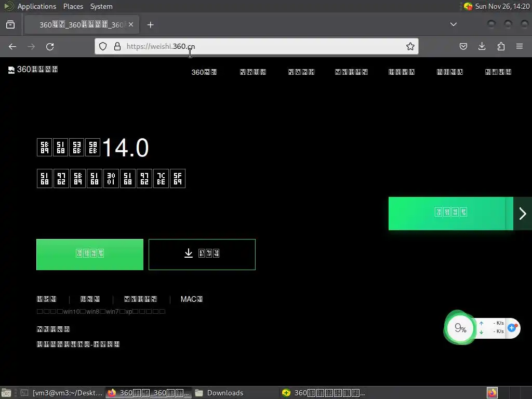Click the 360 tray icon in top panel

pyautogui.click(x=468, y=6)
